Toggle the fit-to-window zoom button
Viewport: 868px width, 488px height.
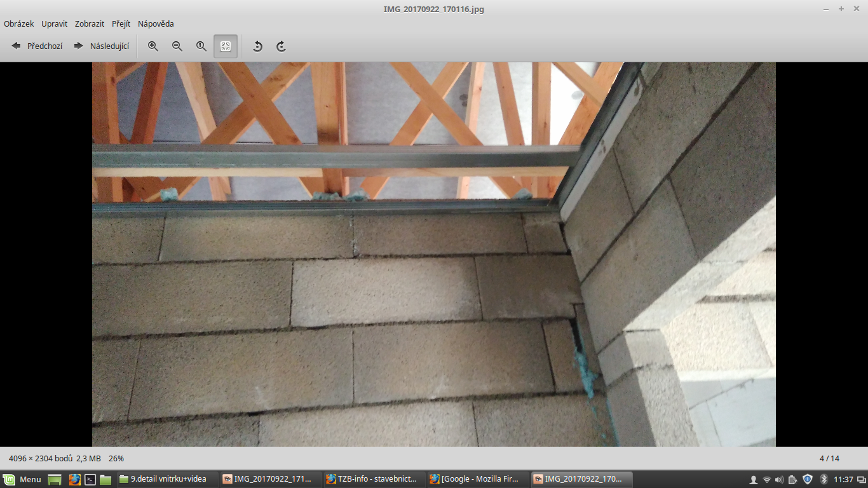coord(226,46)
